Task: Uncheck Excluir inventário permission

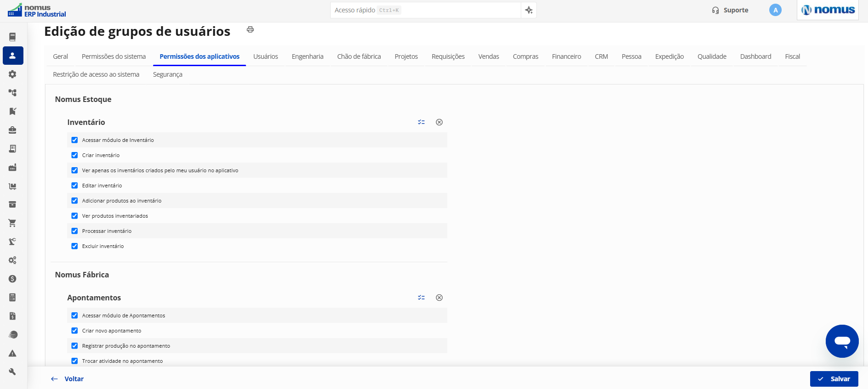Action: 74,246
